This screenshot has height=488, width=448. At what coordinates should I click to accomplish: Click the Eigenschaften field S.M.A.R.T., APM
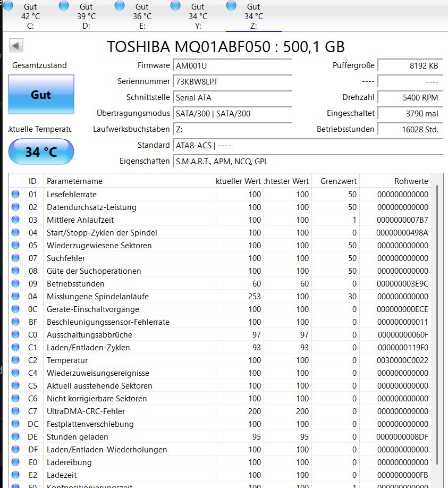click(308, 161)
